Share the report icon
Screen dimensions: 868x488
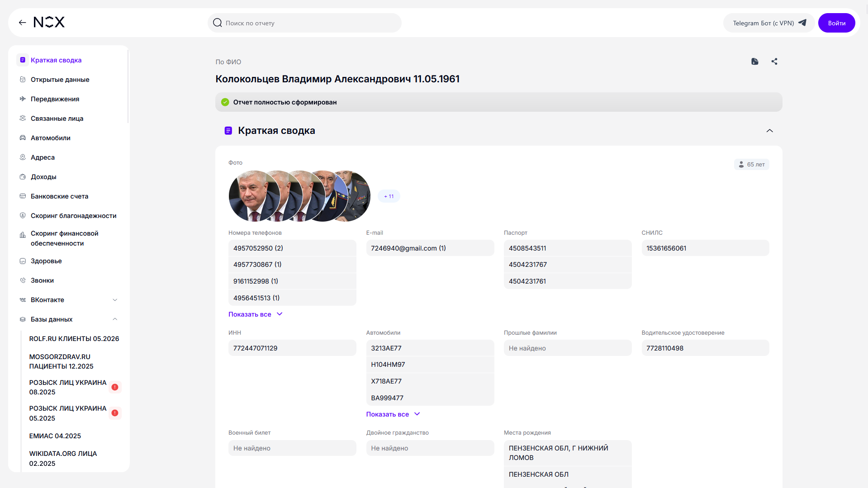coord(774,62)
